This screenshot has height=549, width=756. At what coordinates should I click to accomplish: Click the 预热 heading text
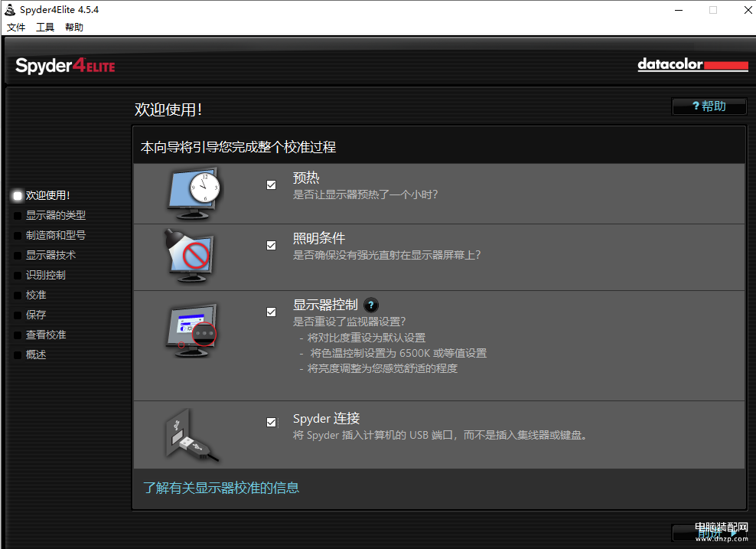(x=306, y=178)
